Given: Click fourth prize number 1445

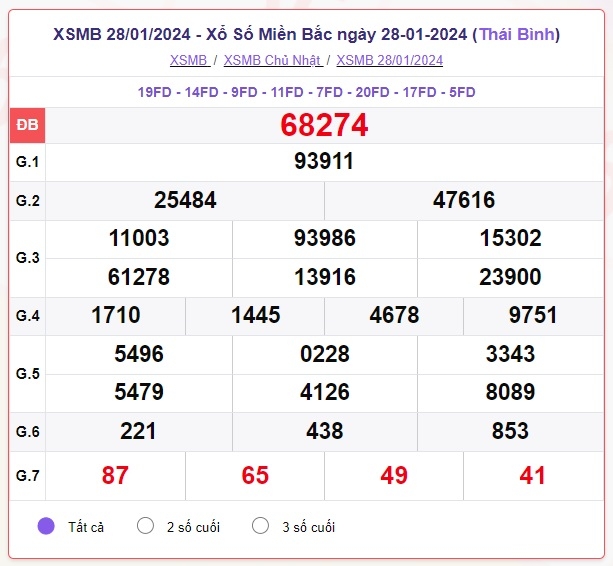Looking at the screenshot, I should pos(255,315).
